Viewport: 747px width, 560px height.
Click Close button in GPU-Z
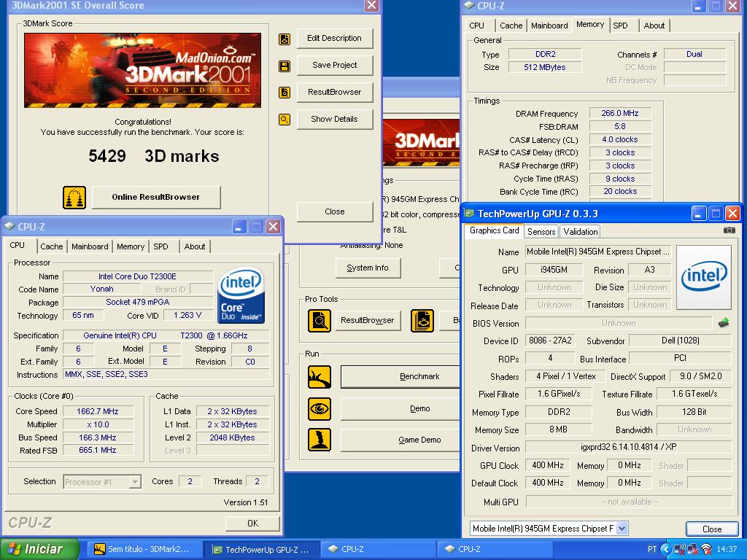click(712, 529)
